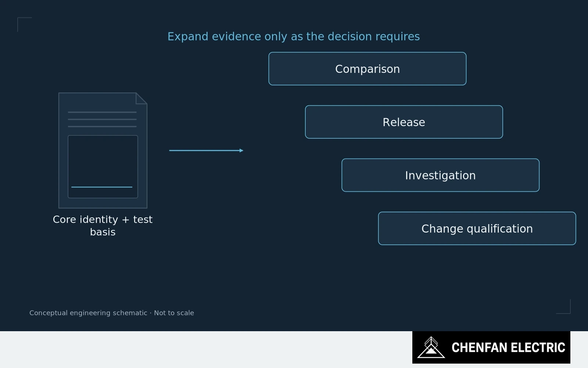The image size is (588, 368).
Task: Click the document page icon
Action: click(x=103, y=151)
